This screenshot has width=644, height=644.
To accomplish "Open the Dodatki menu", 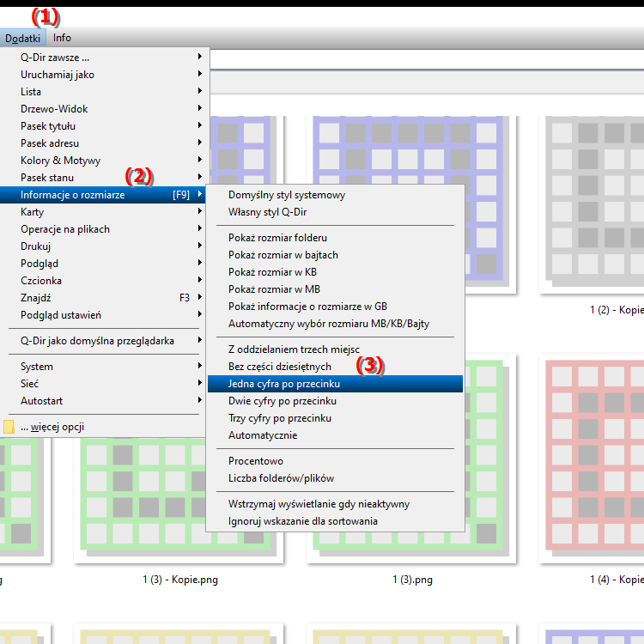I will coord(22,38).
